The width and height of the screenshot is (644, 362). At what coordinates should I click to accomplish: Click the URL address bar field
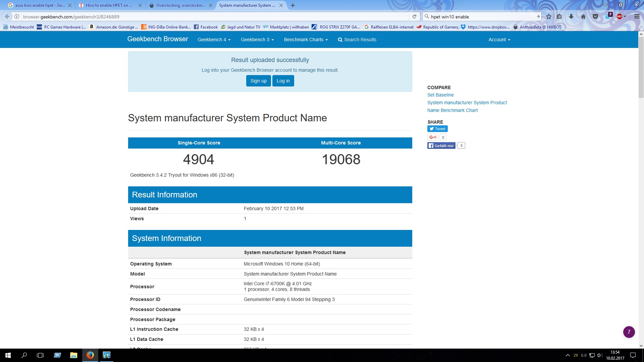(215, 16)
